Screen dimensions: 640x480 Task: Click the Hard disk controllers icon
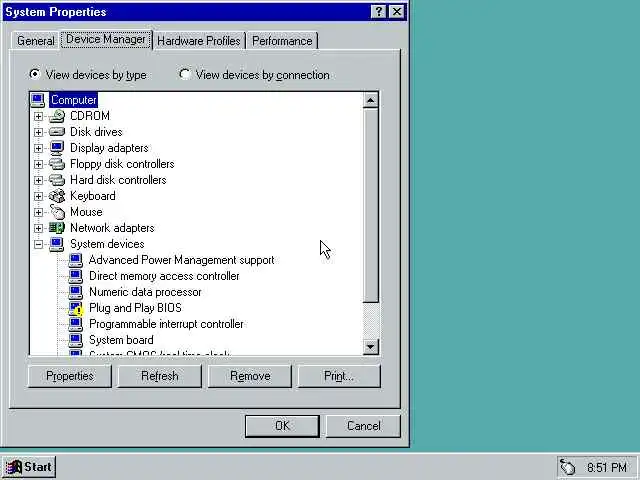[57, 180]
